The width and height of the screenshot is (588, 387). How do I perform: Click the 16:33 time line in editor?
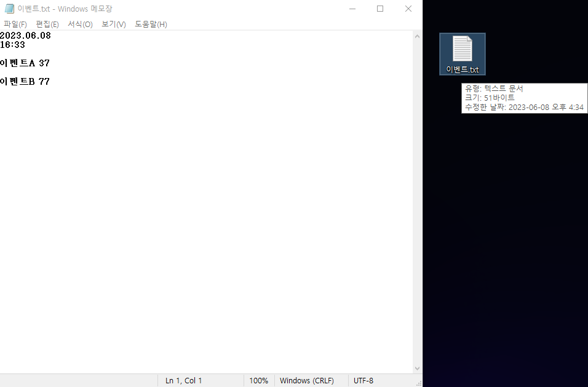pos(12,45)
